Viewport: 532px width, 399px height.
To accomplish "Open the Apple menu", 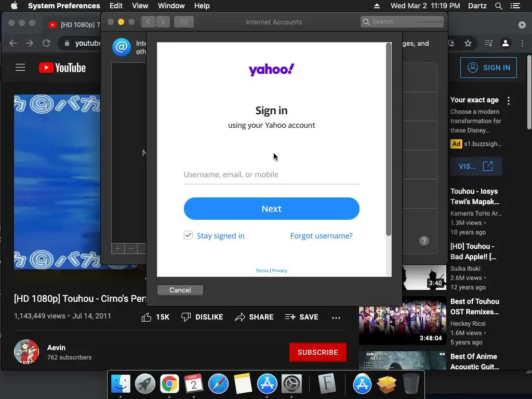I will pyautogui.click(x=14, y=6).
